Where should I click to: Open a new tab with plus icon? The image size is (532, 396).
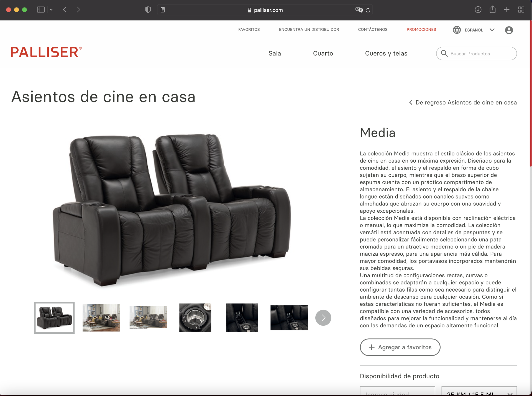(507, 10)
